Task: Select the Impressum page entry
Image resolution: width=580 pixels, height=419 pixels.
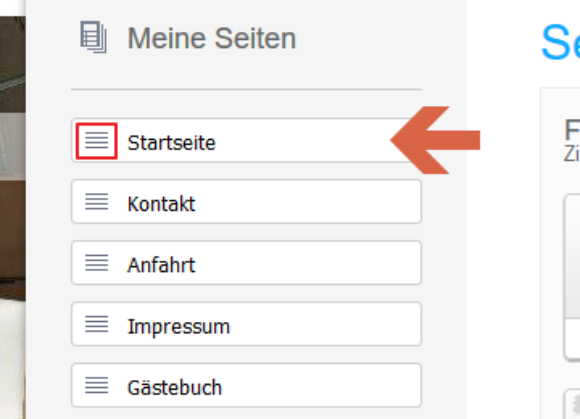Action: click(x=246, y=324)
